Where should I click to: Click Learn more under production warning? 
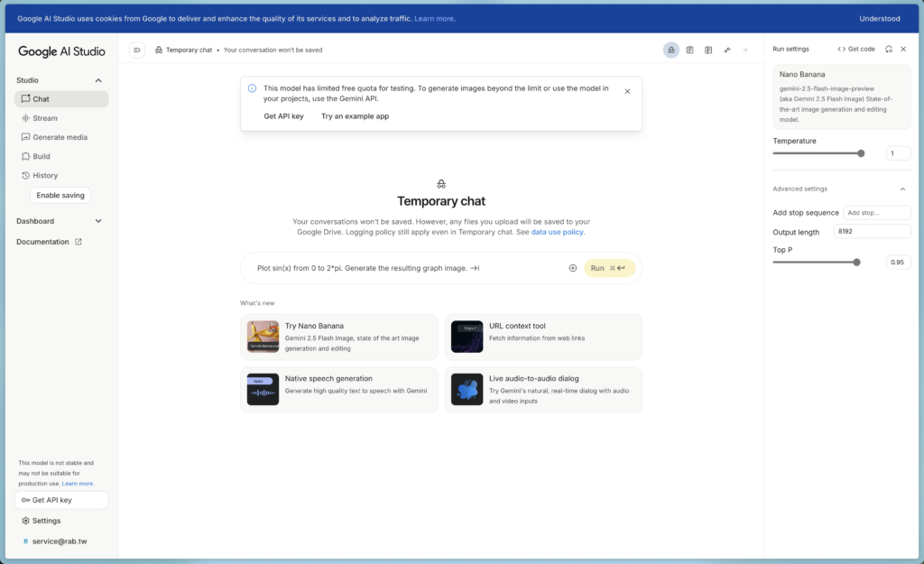pos(78,484)
